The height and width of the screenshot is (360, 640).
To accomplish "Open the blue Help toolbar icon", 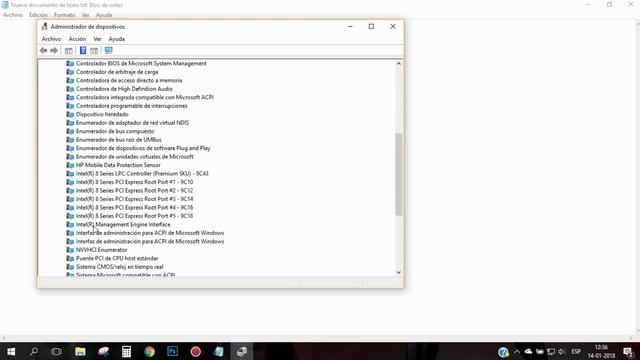I will 83,51.
